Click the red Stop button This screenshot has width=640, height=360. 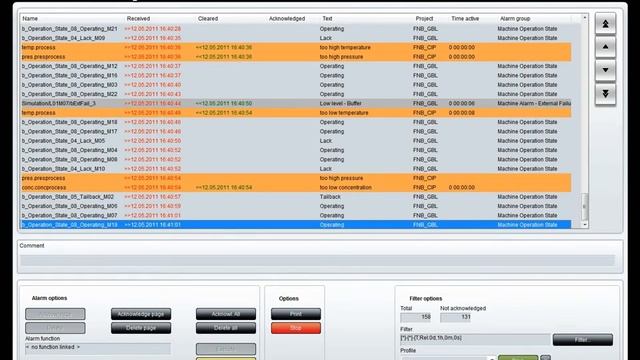coord(296,328)
